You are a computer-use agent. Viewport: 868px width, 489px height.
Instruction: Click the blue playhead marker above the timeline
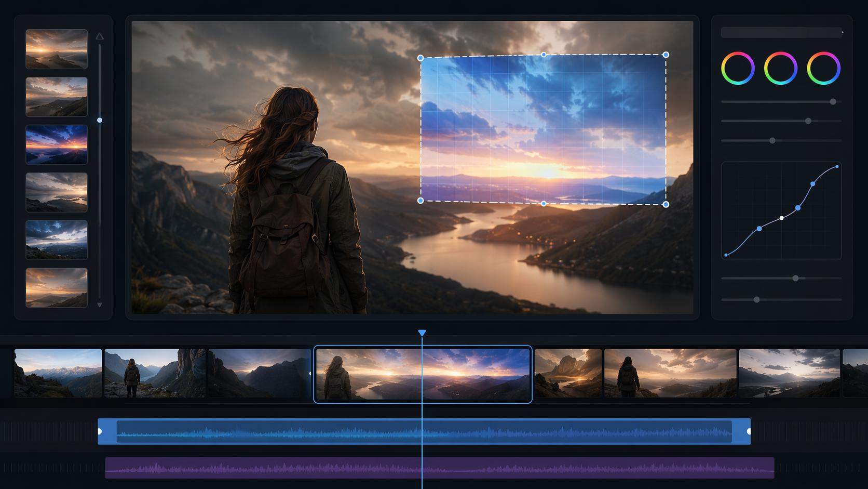point(422,333)
